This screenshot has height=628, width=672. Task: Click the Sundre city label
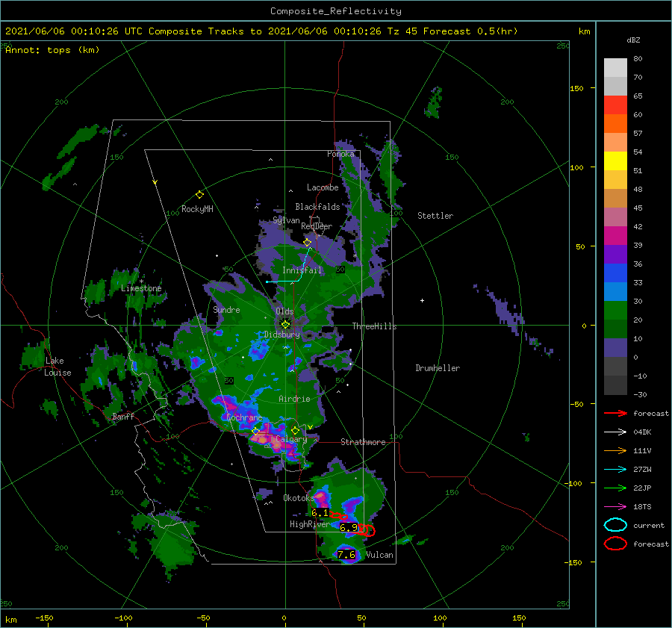[226, 309]
